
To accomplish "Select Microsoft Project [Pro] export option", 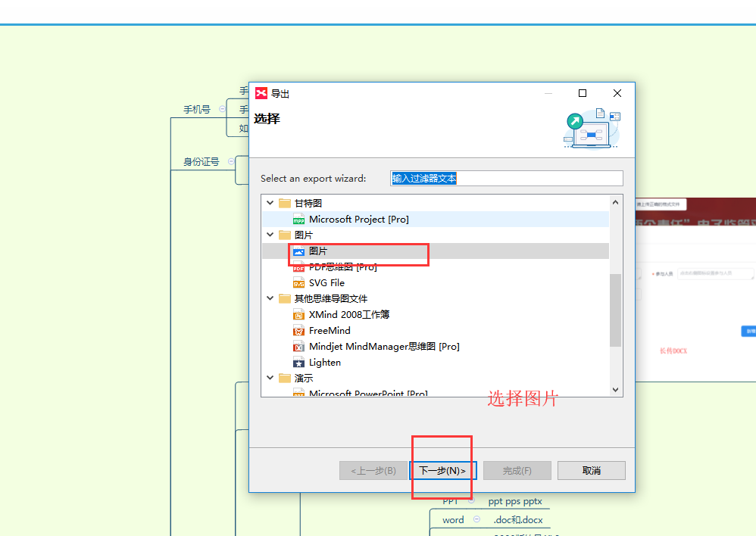I will 359,220.
